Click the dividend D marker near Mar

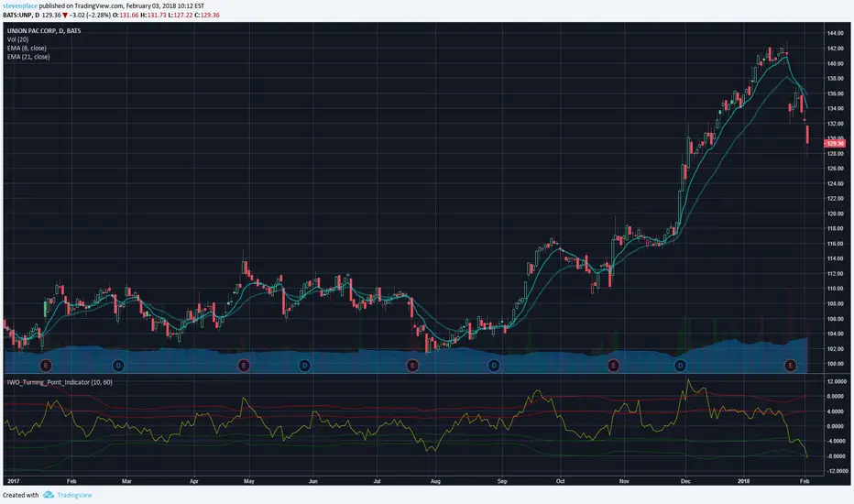118,366
